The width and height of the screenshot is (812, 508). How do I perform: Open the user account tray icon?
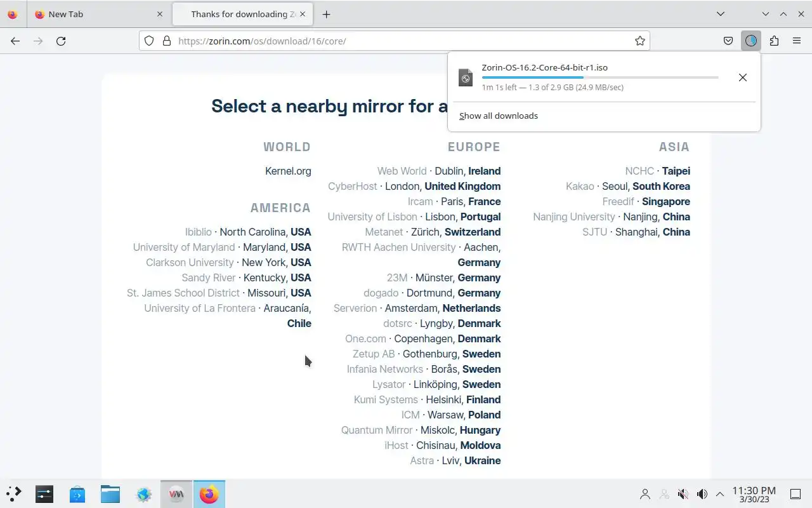pos(645,494)
